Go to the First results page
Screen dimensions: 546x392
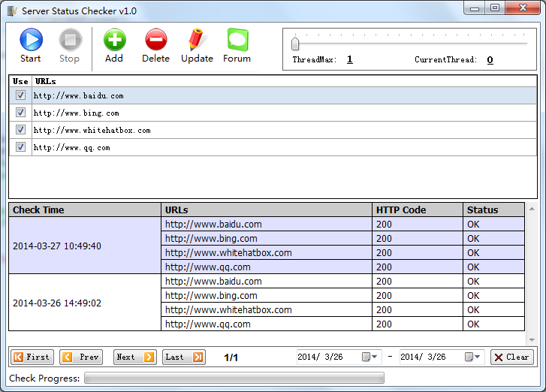point(32,357)
